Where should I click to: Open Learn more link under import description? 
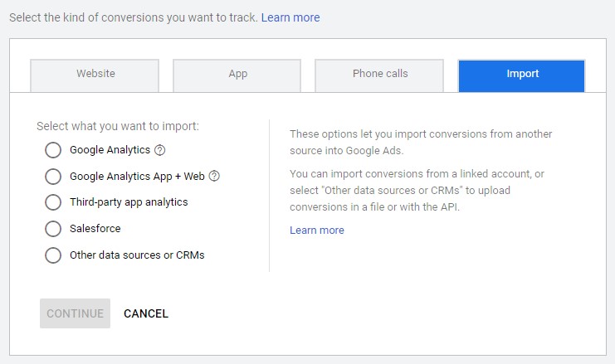317,230
